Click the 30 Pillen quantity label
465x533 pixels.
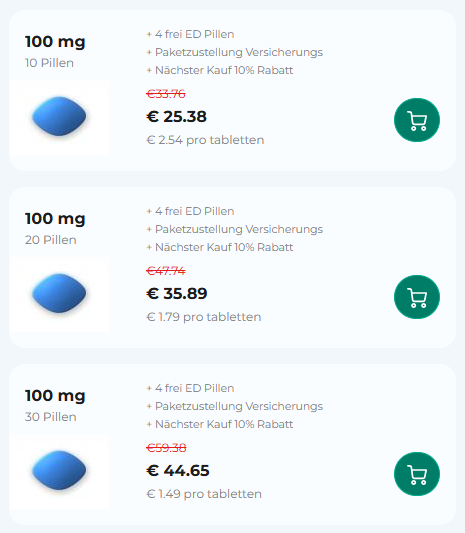(x=51, y=417)
